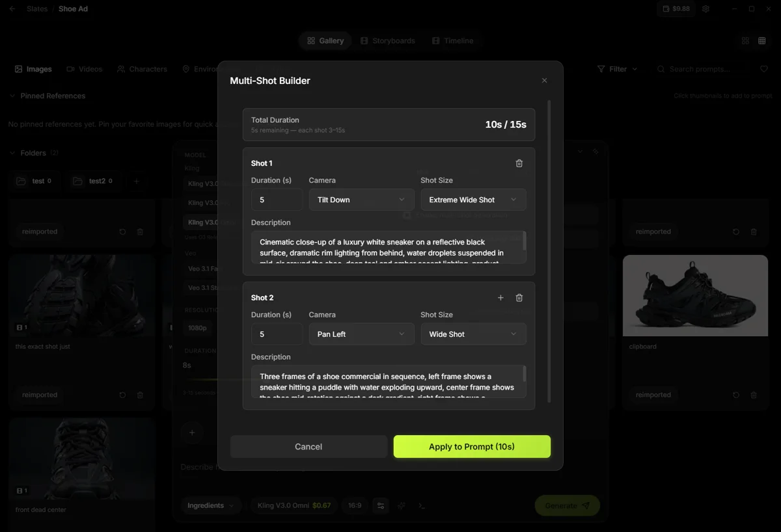Viewport: 781px width, 532px height.
Task: Open the settings gear in the title bar
Action: click(706, 9)
